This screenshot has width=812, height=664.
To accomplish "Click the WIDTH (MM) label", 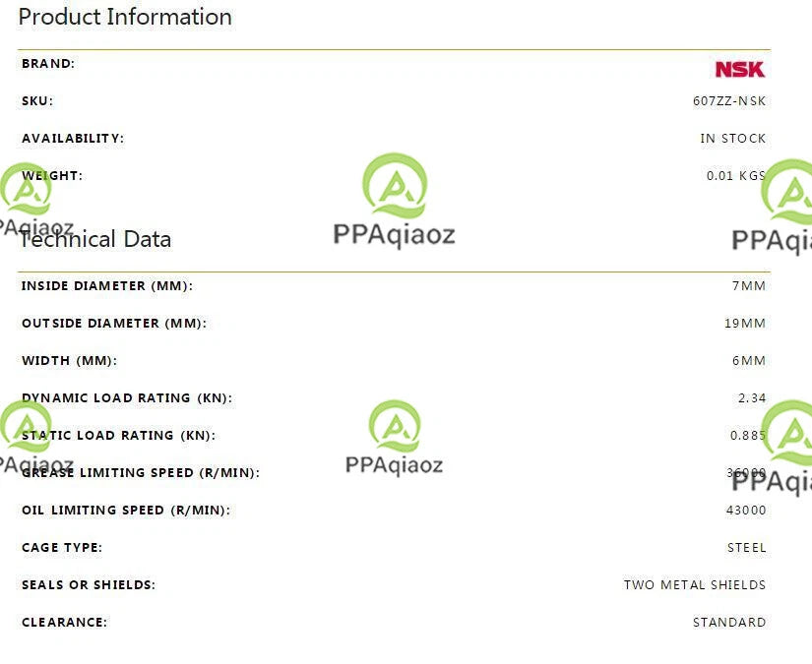I will click(70, 361).
